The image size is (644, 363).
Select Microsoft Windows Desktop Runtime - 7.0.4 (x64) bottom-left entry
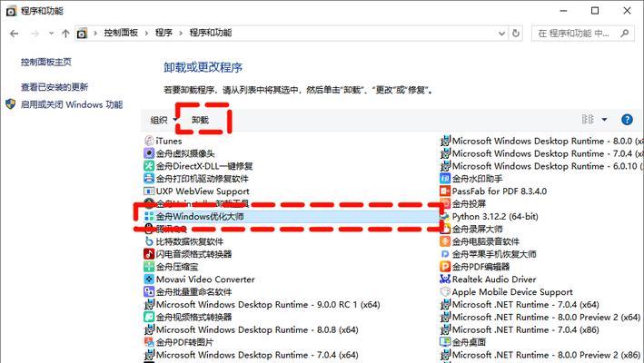[x=257, y=355]
